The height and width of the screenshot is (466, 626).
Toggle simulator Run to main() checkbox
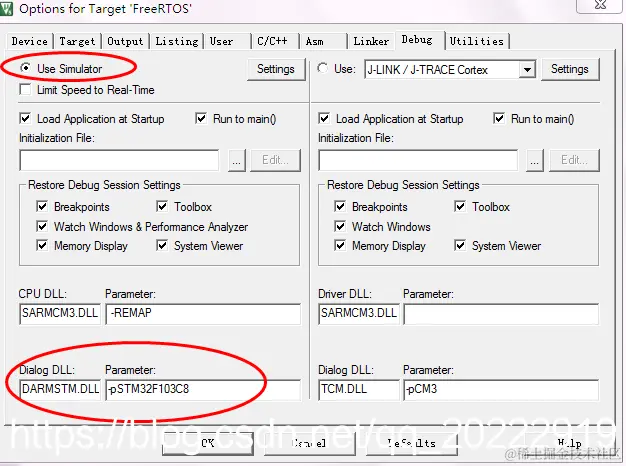pos(201,119)
